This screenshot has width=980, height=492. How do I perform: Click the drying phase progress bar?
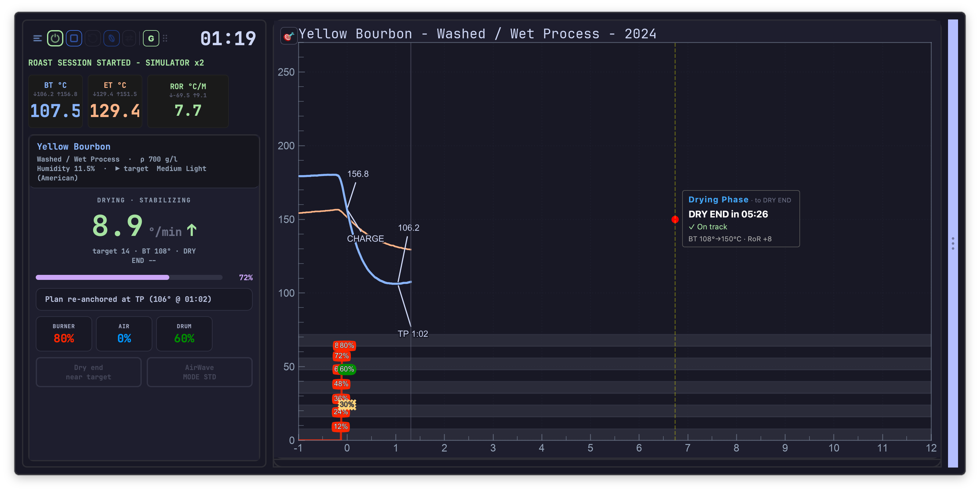[x=129, y=278]
